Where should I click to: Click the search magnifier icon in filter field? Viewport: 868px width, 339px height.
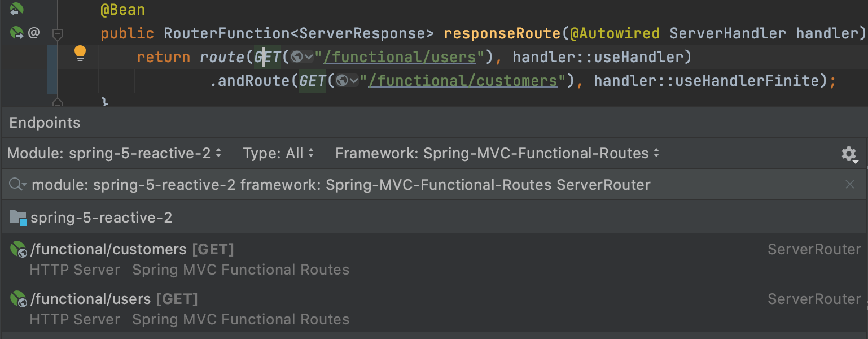coord(17,184)
